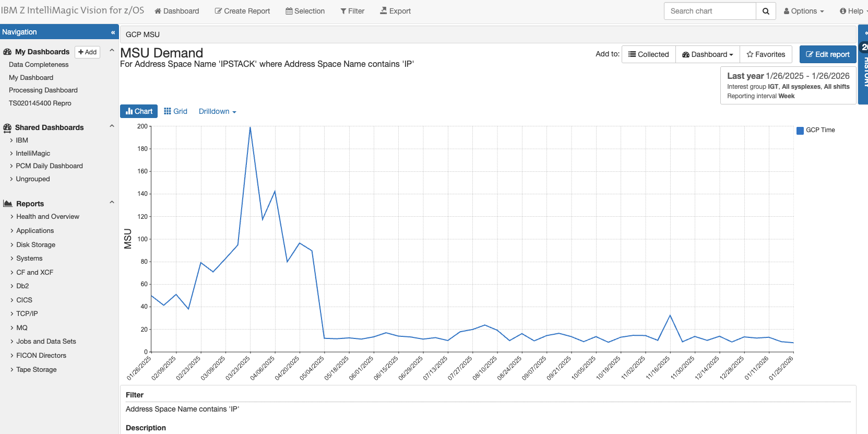
Task: Expand the CF and XCF reports
Action: [34, 273]
